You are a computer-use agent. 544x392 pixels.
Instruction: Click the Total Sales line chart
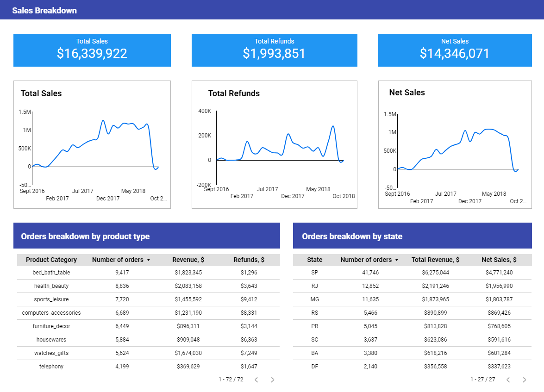[x=92, y=143]
